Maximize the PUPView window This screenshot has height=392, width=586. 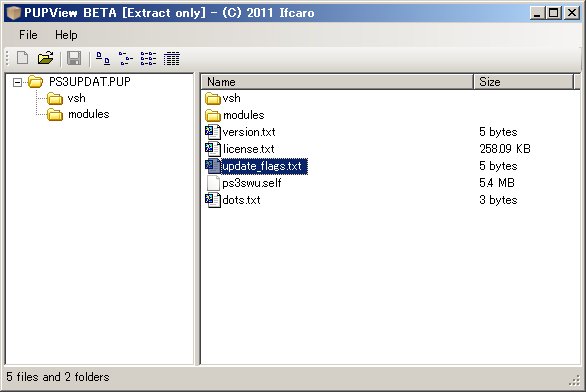click(553, 13)
